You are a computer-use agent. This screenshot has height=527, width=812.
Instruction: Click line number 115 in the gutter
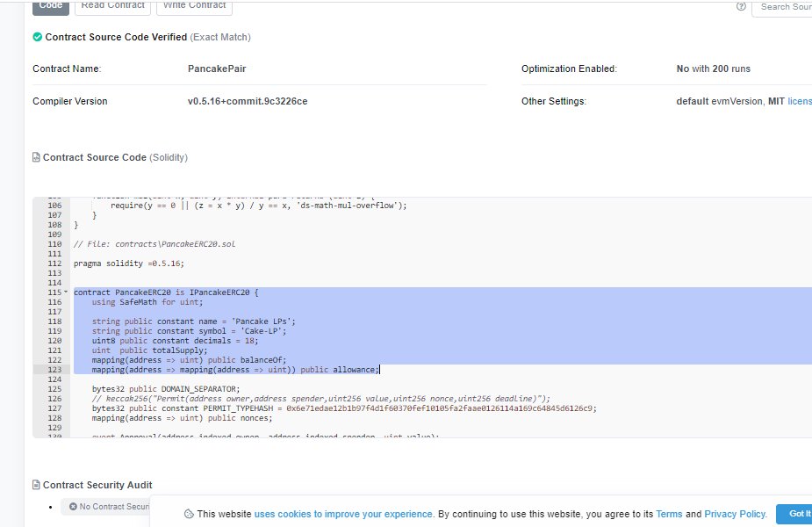54,292
